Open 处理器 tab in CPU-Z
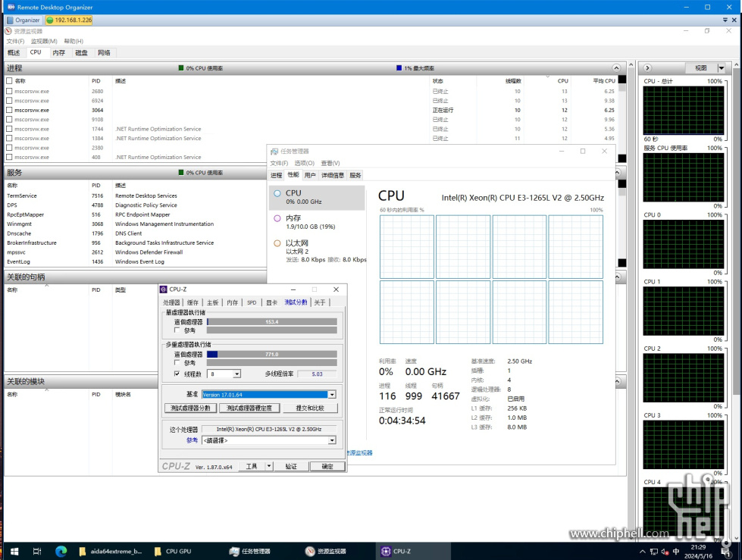The width and height of the screenshot is (742, 560). click(171, 302)
